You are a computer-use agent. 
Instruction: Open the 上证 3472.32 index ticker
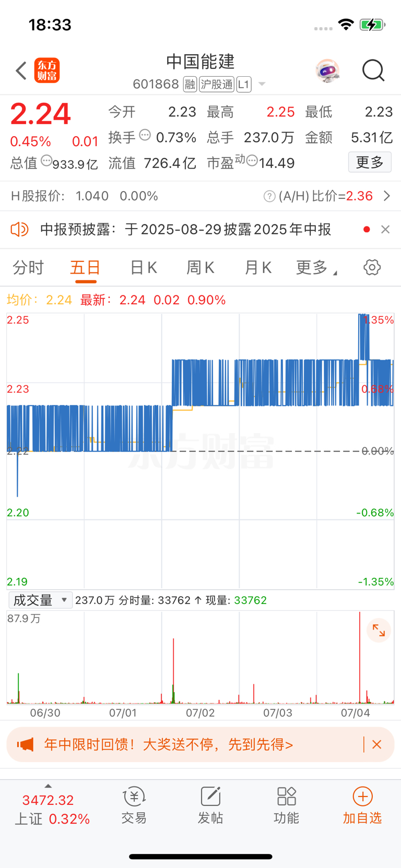pyautogui.click(x=52, y=810)
